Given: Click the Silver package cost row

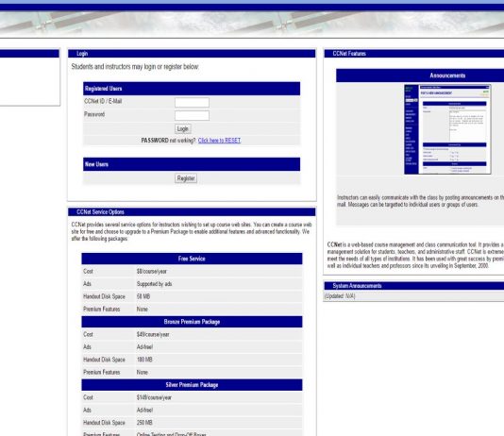Looking at the screenshot, I should click(192, 397).
